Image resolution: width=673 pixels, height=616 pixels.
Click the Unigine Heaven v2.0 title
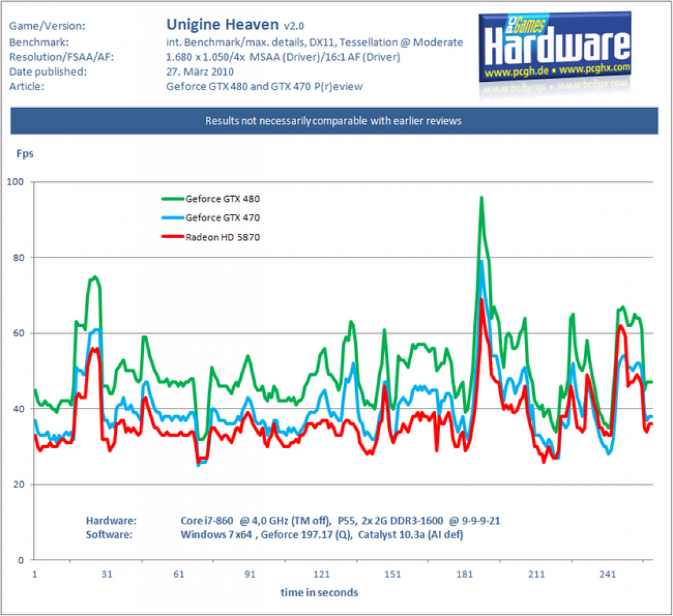(x=235, y=25)
